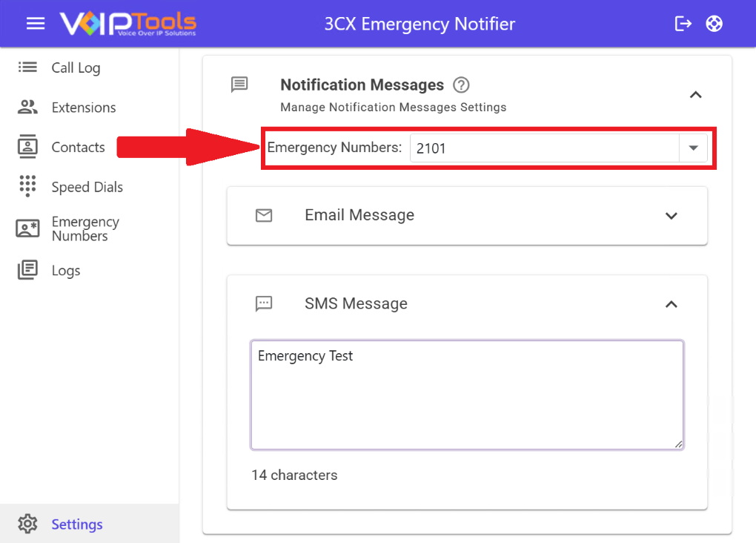Click the Email Message envelope icon
Image resolution: width=756 pixels, height=543 pixels.
(264, 215)
